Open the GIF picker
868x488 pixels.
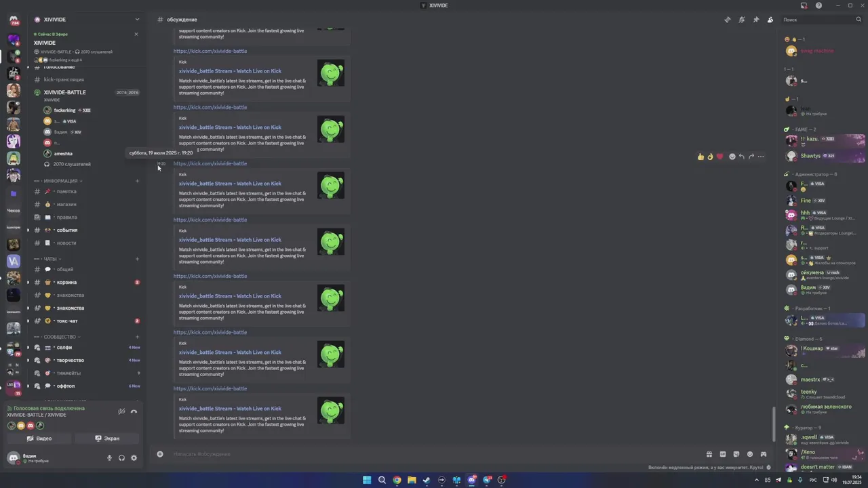click(723, 454)
